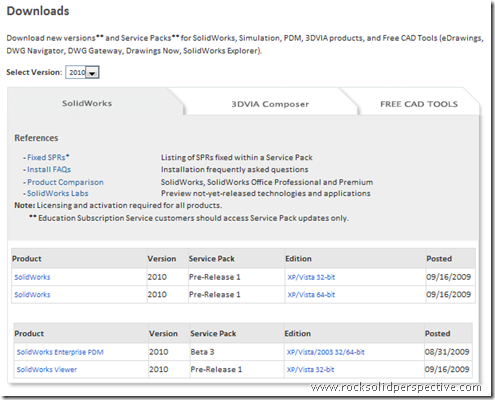Visit the SolidWorks Labs link
495x400 pixels.
tap(58, 193)
